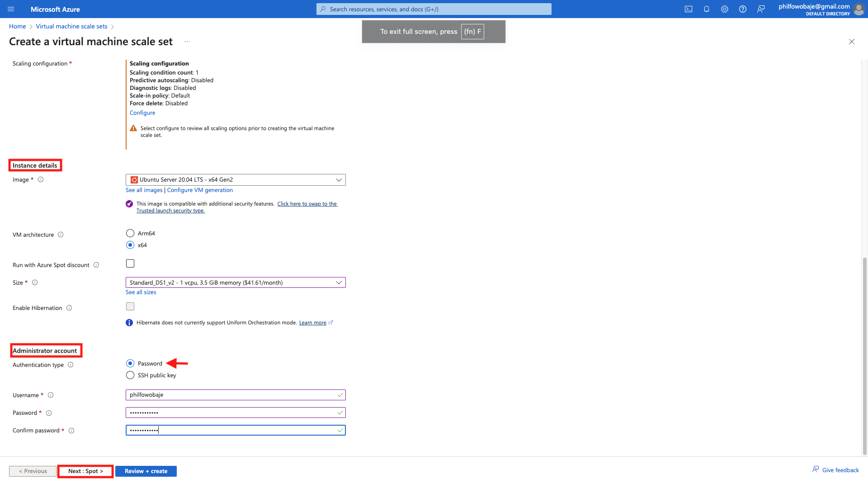Open the notifications bell

pyautogui.click(x=706, y=9)
